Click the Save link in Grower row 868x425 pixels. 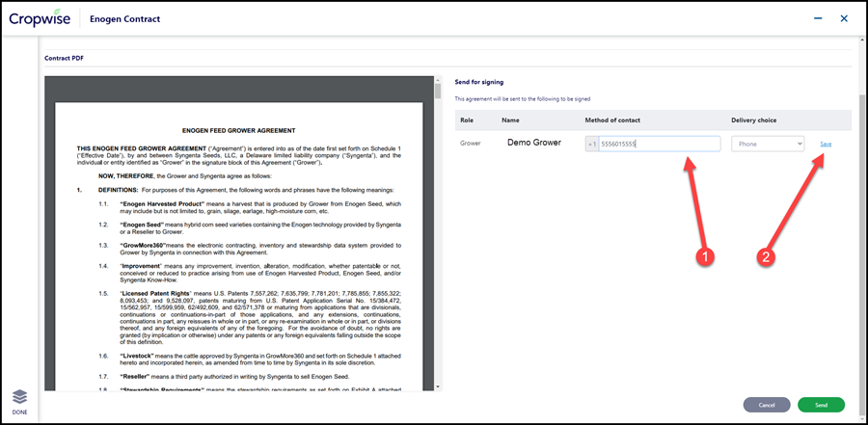(826, 144)
